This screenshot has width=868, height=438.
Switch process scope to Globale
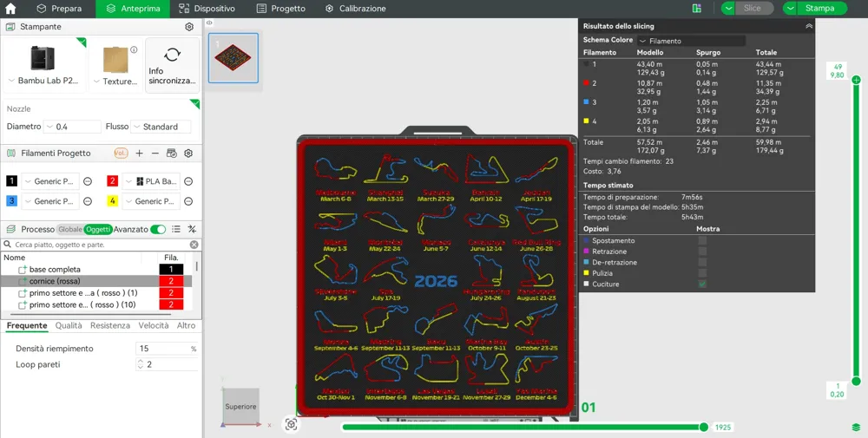click(70, 229)
